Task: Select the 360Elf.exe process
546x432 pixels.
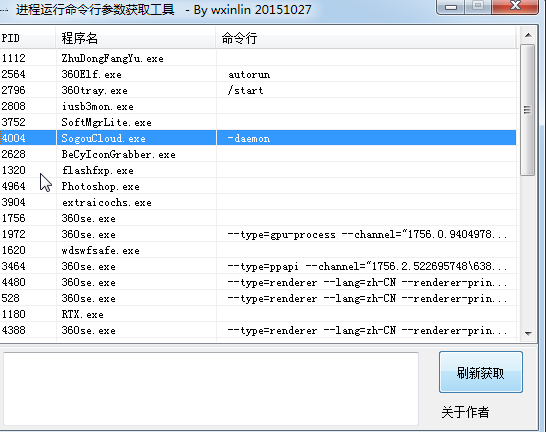Action: click(258, 74)
